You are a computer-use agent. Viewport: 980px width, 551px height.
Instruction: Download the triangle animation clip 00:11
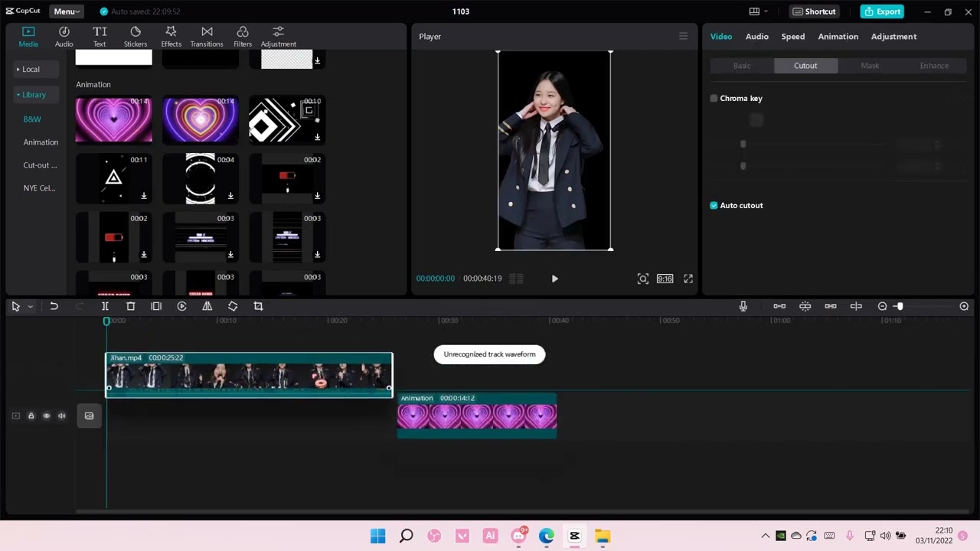click(x=143, y=196)
